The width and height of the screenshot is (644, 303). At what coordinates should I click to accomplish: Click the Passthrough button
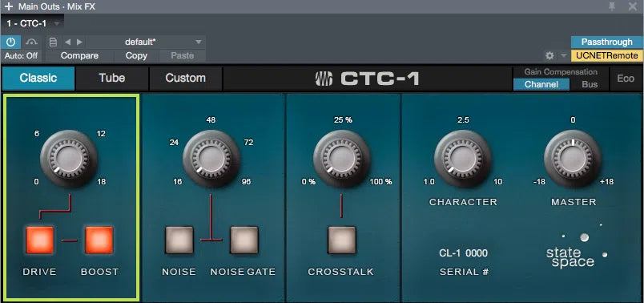point(606,42)
